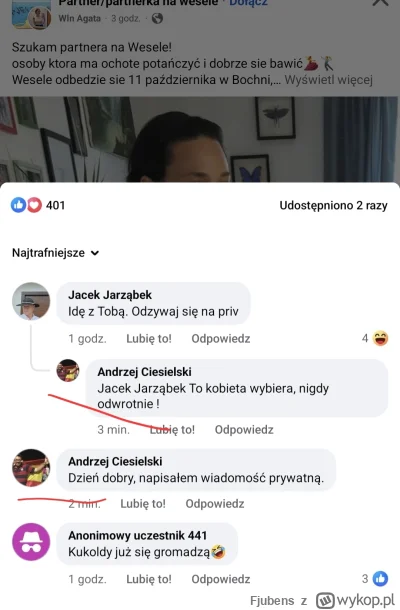Viewport: 400px width, 610px height.
Task: Open Jacek Jarząbek's profile picture
Action: click(31, 301)
